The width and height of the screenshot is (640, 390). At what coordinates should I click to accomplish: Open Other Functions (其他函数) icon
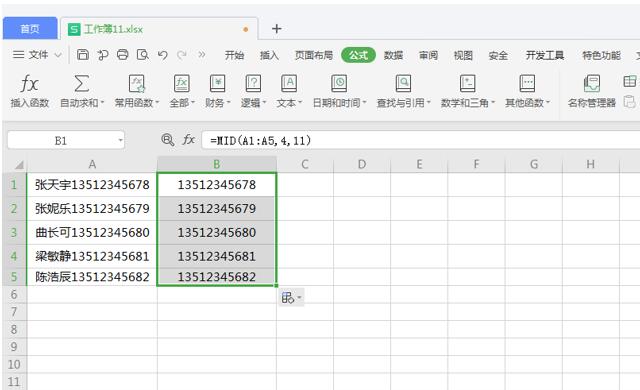click(x=527, y=84)
